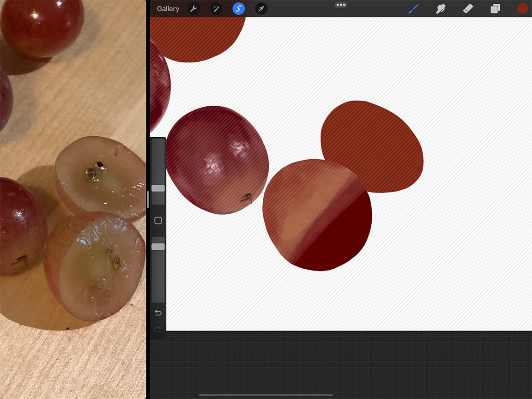Image resolution: width=532 pixels, height=399 pixels.
Task: Select the Selection tool
Action: pos(238,8)
